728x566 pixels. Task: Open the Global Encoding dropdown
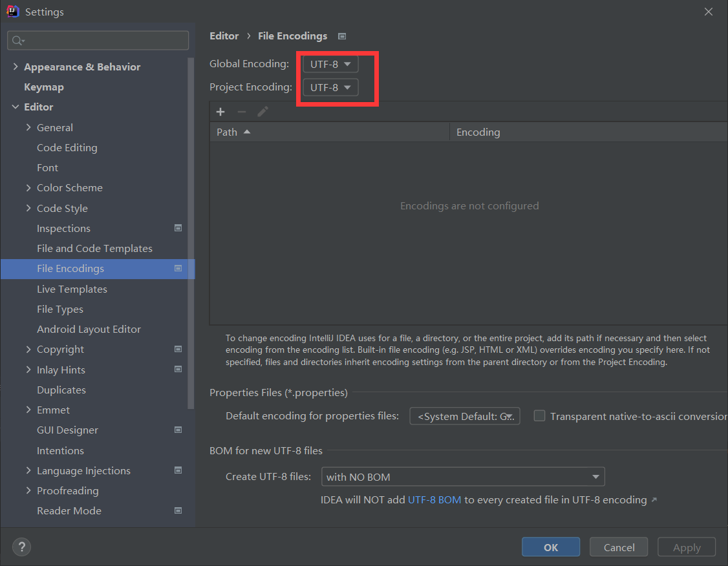coord(330,64)
